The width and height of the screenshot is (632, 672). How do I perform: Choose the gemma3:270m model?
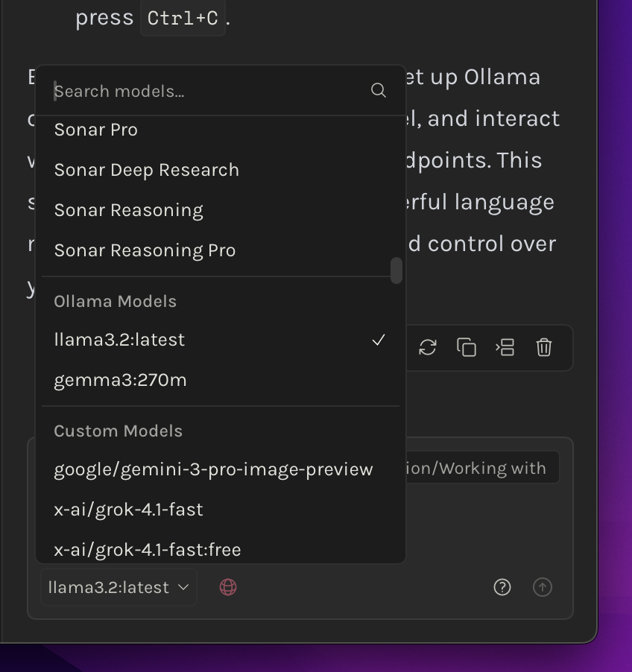121,380
